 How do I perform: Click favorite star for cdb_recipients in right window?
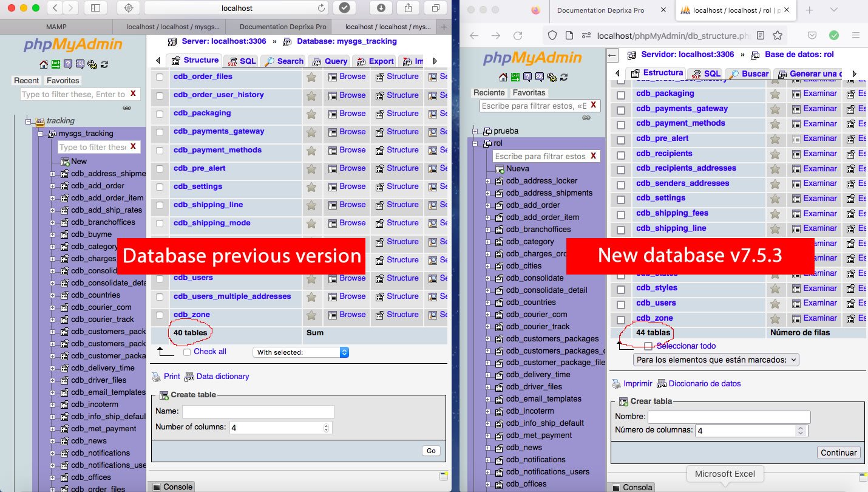tap(775, 154)
